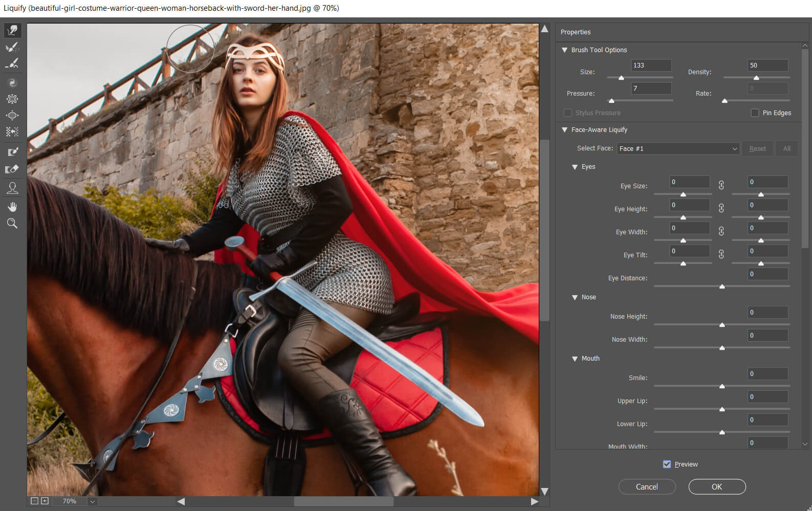812x511 pixels.
Task: Toggle the Stylus Pressure checkbox
Action: pos(567,113)
